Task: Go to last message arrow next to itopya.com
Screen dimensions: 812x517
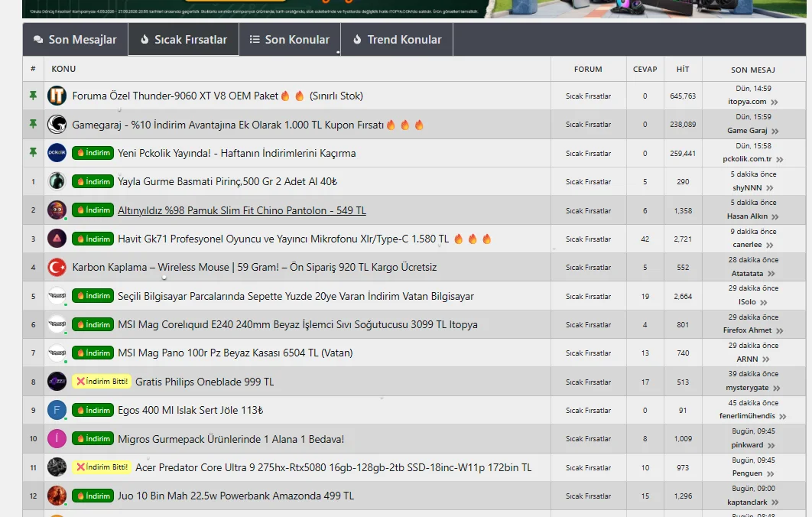Action: click(x=775, y=102)
